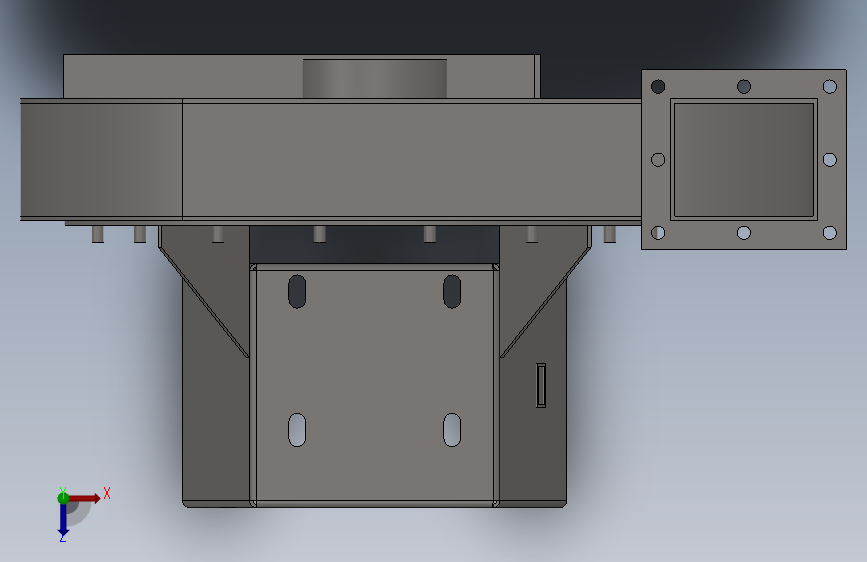The width and height of the screenshot is (867, 562).
Task: Click the blue Z axis of the orientation triad
Action: 63,521
